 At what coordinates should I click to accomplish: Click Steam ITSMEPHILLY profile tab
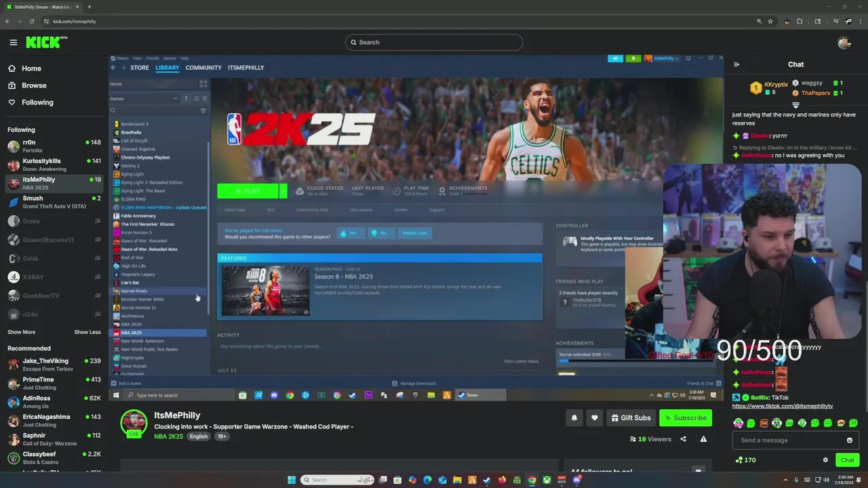pos(245,68)
